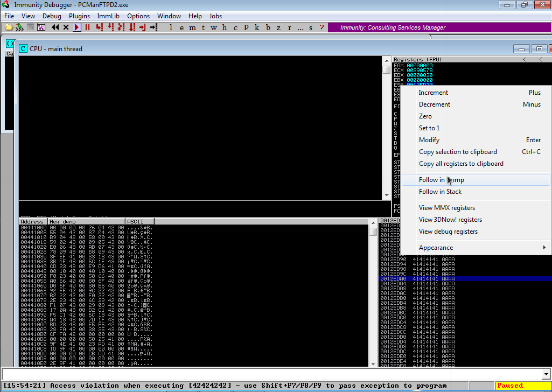Viewport: 552px width, 392px height.
Task: Click the Step over toolbar icon
Action: coord(110,27)
